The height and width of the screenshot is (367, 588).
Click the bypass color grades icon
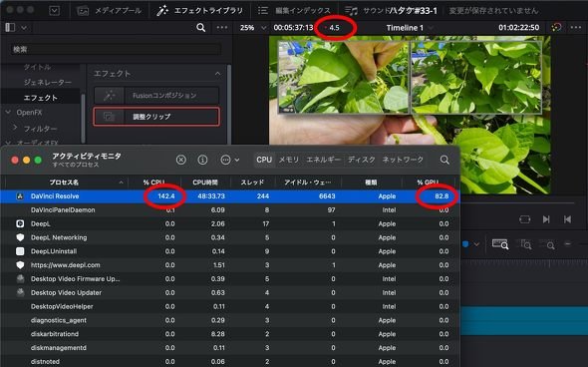[556, 27]
